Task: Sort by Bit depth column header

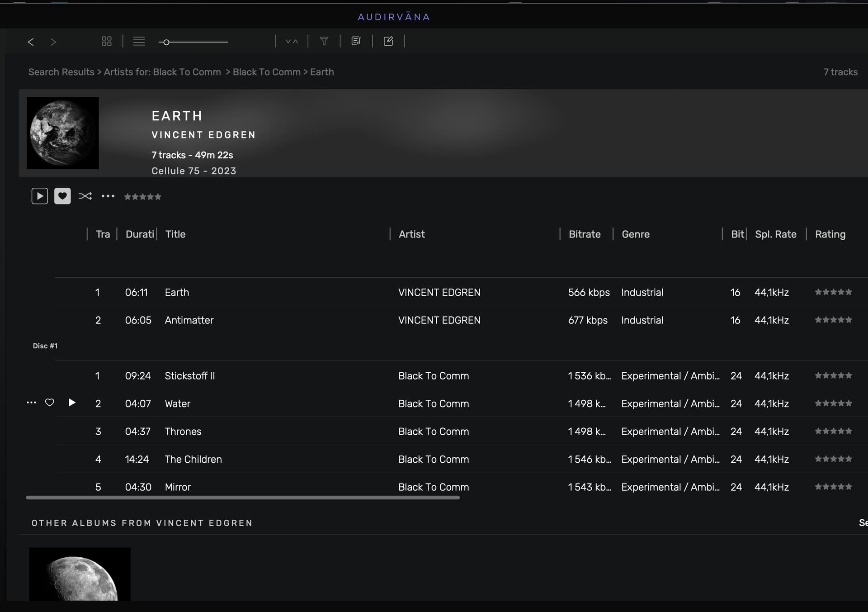Action: pyautogui.click(x=737, y=234)
